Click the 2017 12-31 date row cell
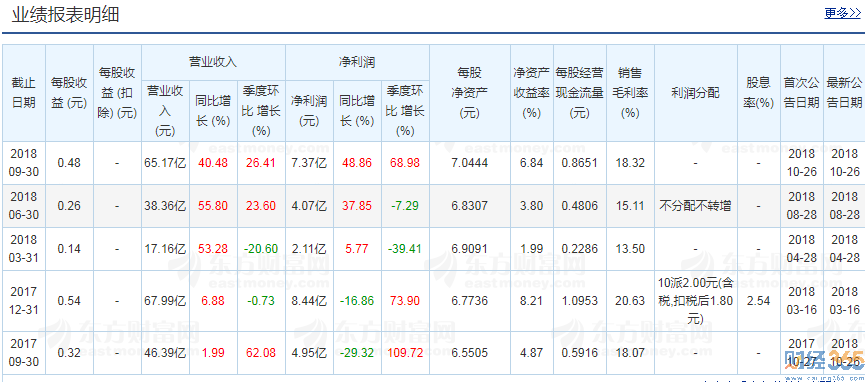 tap(24, 301)
